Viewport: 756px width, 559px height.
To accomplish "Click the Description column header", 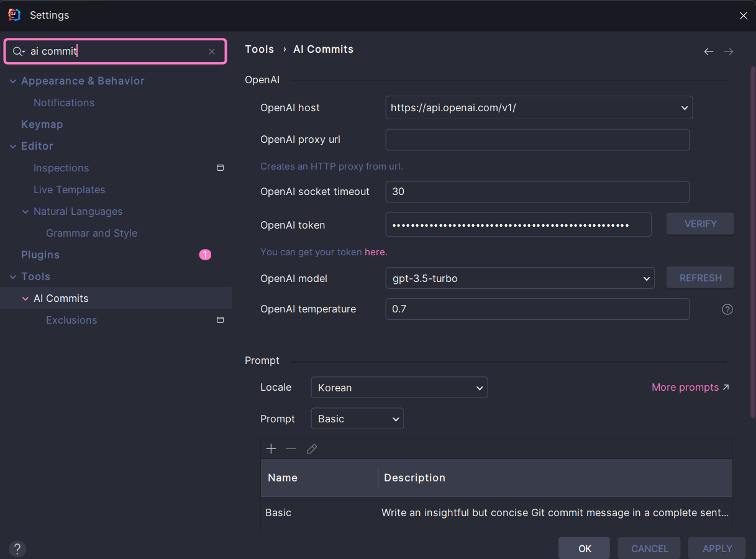I will 555,478.
